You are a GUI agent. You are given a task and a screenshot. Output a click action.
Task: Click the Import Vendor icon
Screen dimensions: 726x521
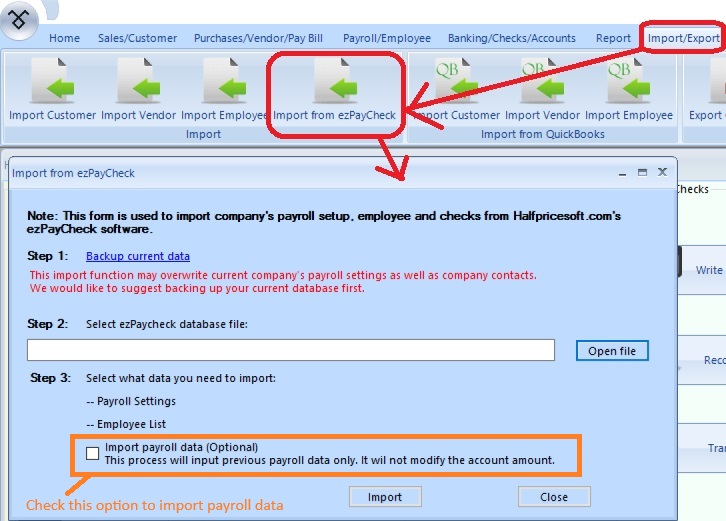click(139, 82)
